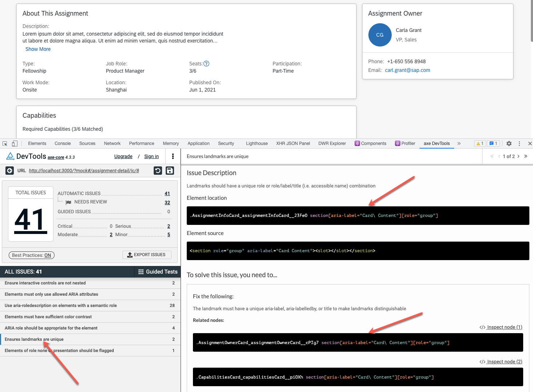Screen dimensions: 533x392
Task: Click the warnings counter icon
Action: [480, 143]
